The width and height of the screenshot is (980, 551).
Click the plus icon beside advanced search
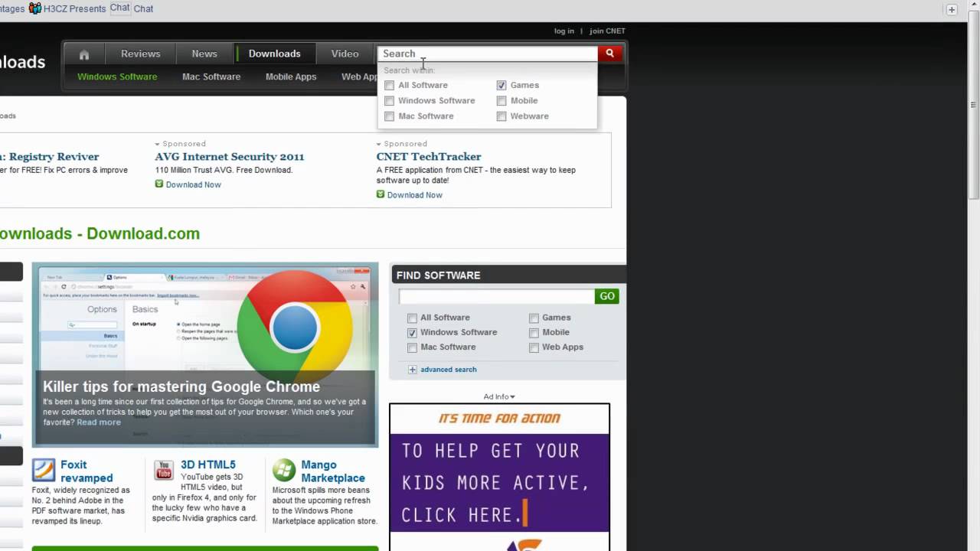pyautogui.click(x=413, y=370)
